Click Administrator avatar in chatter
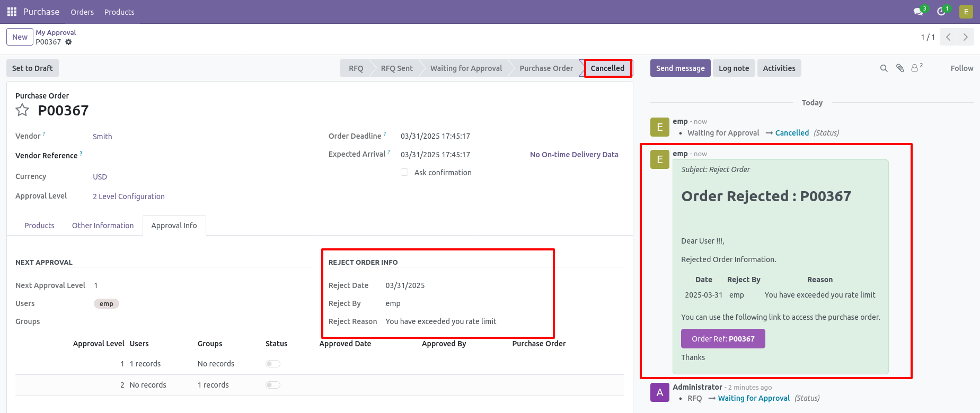Viewport: 980px width, 413px height. 660,392
